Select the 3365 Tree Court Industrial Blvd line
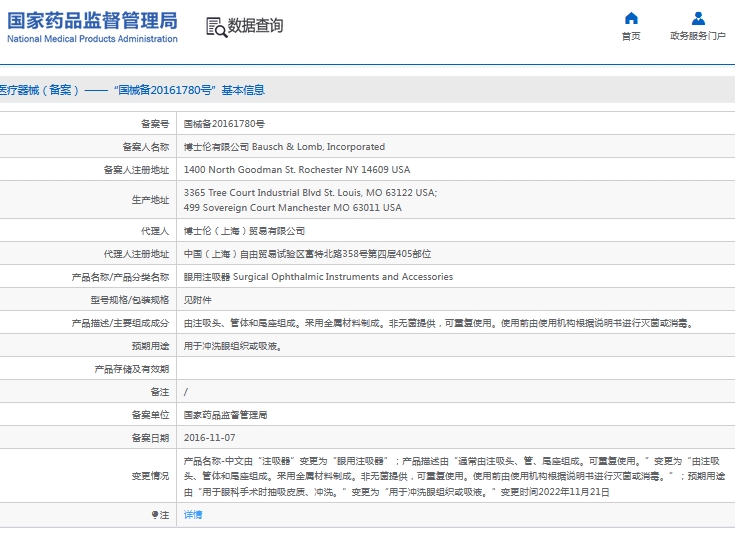This screenshot has height=533, width=735. 310,193
